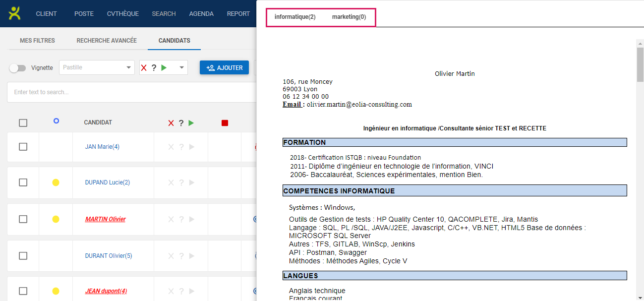Click the yellow pastille dot for JEAN dupont
The image size is (644, 301).
click(56, 291)
